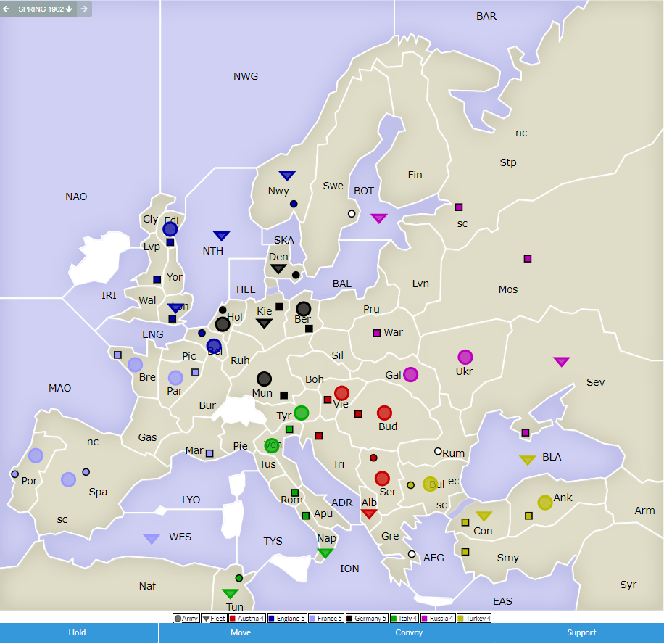Select the English fleet in Norway

point(287,176)
